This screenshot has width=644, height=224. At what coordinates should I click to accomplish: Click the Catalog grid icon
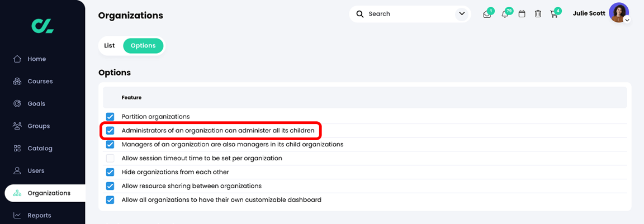tap(17, 148)
